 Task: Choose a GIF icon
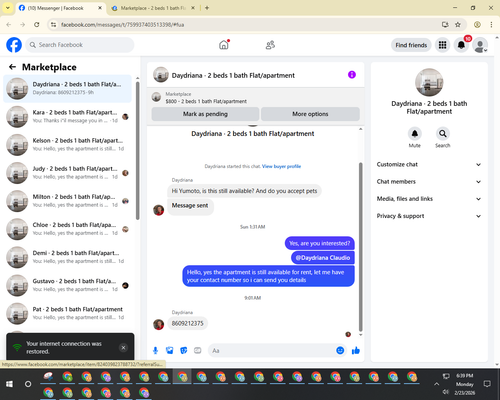pyautogui.click(x=198, y=350)
